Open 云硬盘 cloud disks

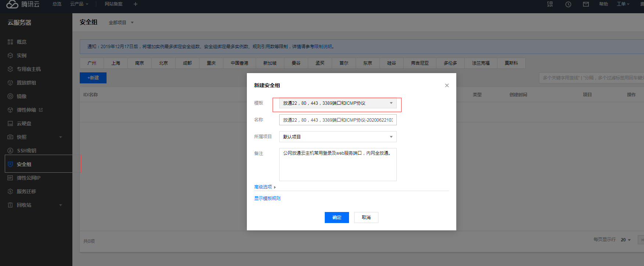click(24, 123)
